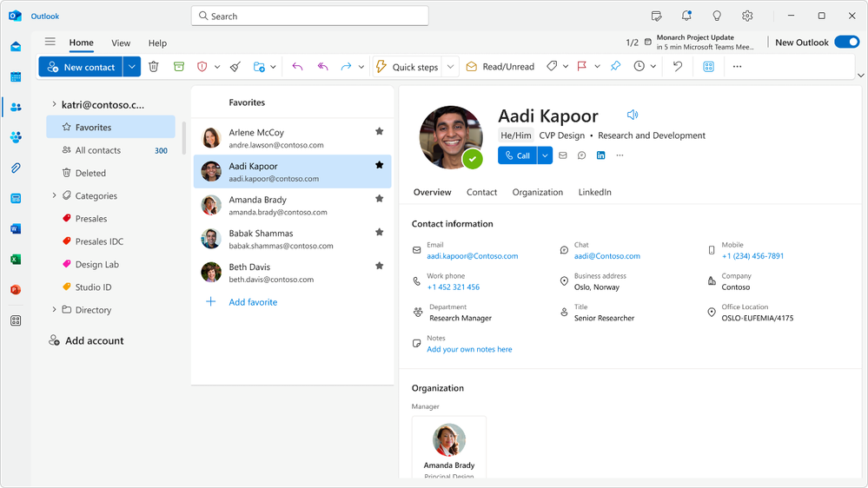Open Quick steps dropdown arrow
This screenshot has width=868, height=488.
coord(451,67)
